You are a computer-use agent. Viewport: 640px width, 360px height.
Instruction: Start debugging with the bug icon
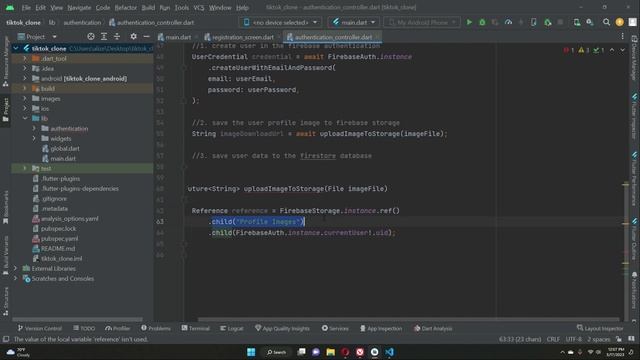coord(482,22)
